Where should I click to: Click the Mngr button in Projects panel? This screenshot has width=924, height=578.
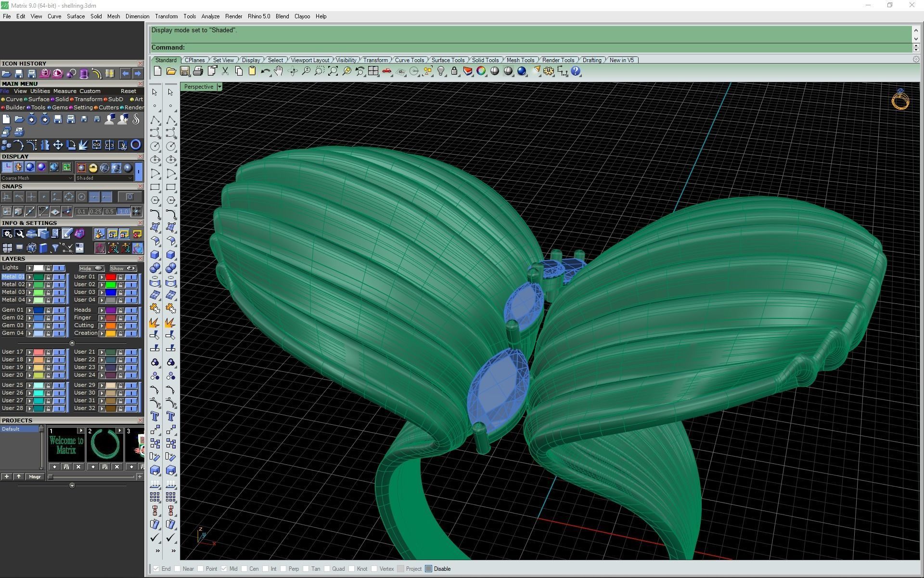pyautogui.click(x=35, y=477)
